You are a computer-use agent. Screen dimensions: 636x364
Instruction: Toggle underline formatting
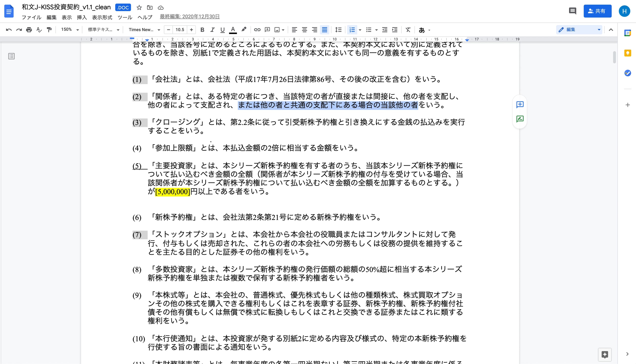(x=222, y=30)
